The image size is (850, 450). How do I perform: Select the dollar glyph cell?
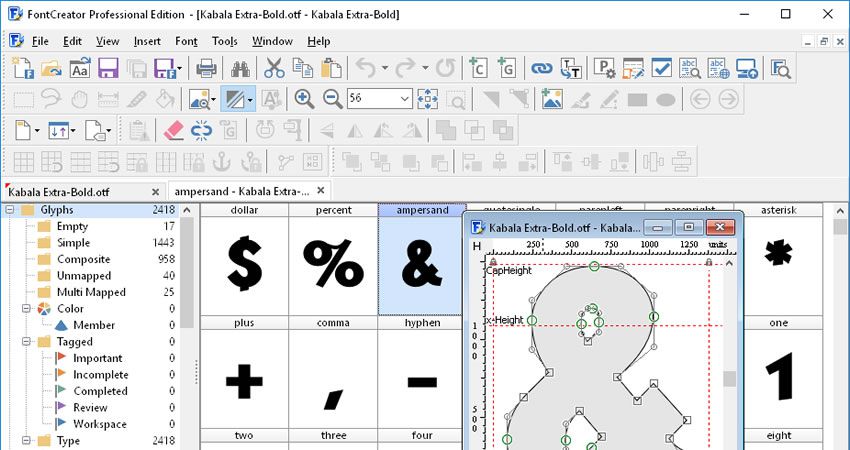[244, 259]
